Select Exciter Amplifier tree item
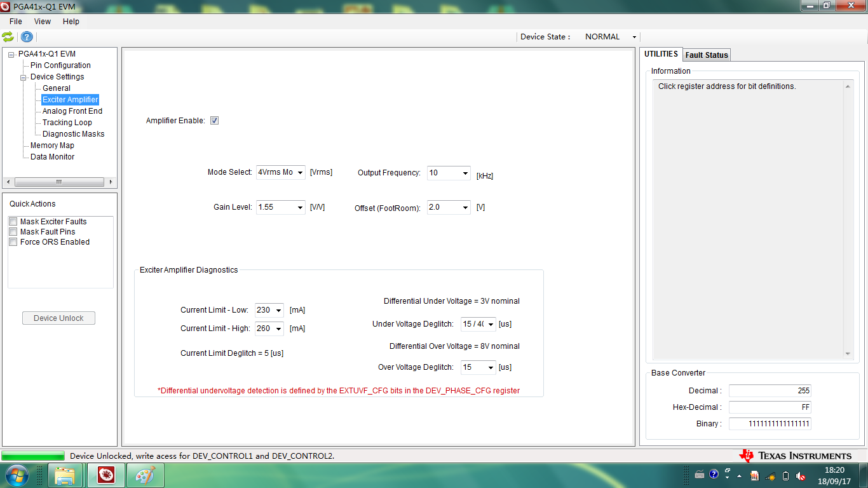This screenshot has width=868, height=488. pyautogui.click(x=71, y=100)
